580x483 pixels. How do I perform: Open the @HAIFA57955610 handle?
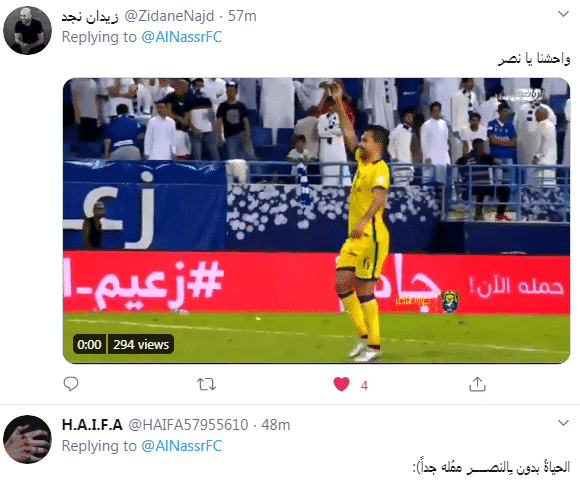(188, 425)
